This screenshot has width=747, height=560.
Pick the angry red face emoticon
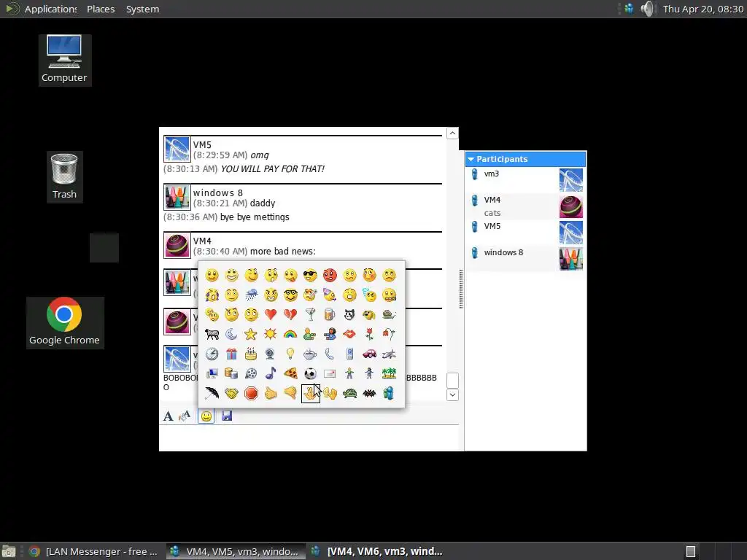330,275
